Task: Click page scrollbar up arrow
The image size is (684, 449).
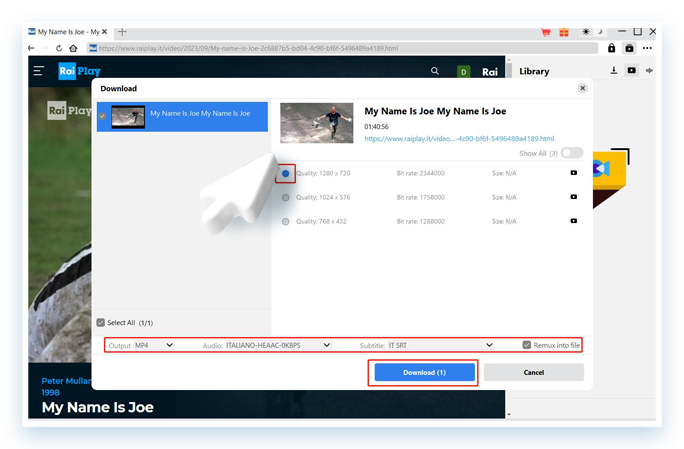Action: 509,60
